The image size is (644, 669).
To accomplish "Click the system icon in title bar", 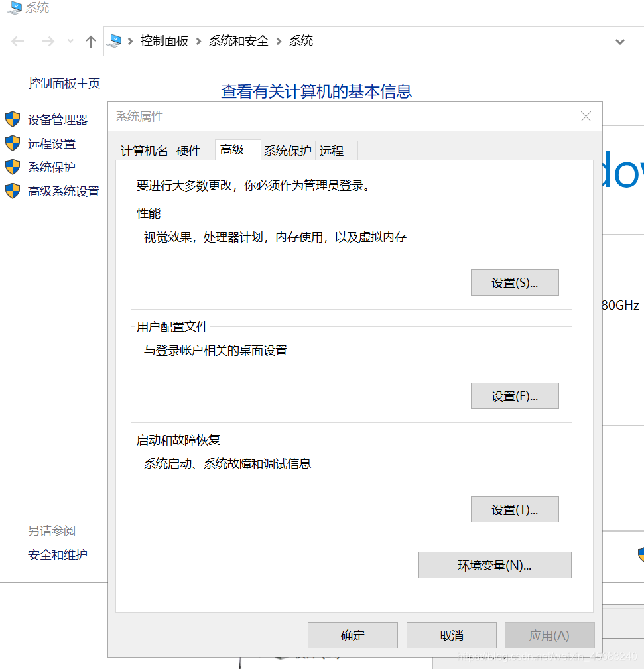I will [x=14, y=7].
